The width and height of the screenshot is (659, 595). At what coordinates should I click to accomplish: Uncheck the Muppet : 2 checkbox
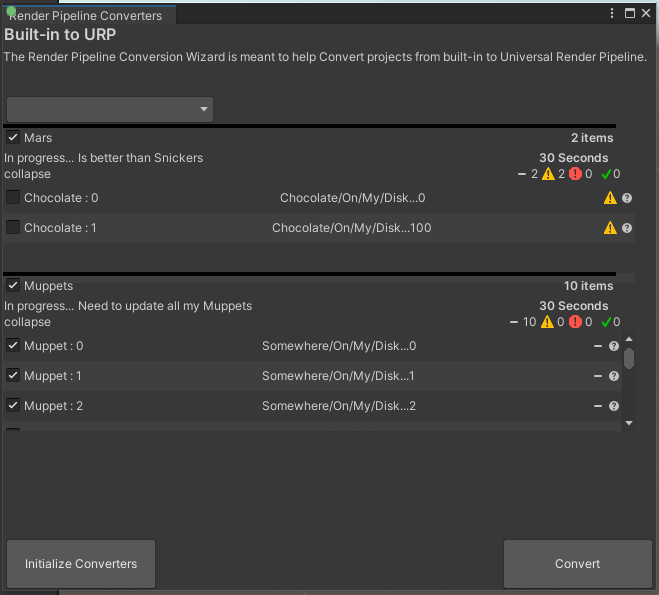click(13, 405)
